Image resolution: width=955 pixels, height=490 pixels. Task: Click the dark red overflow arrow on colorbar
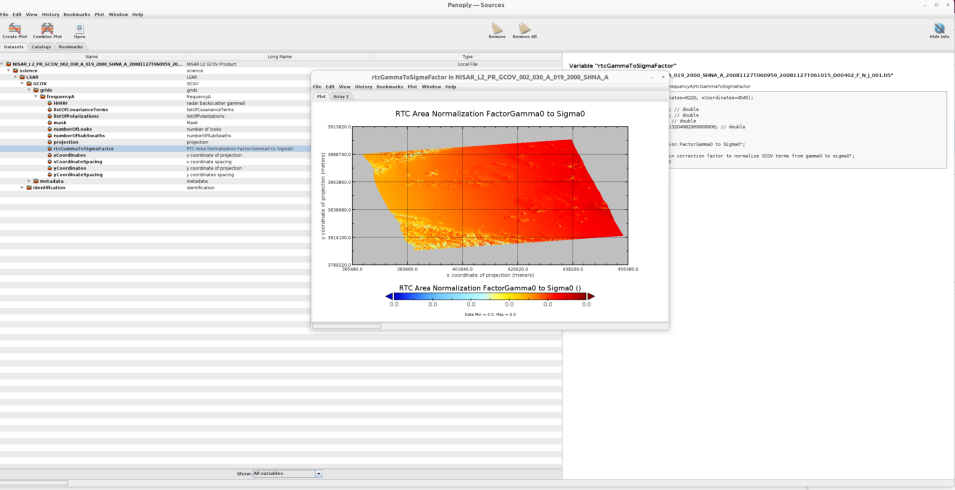coord(591,296)
